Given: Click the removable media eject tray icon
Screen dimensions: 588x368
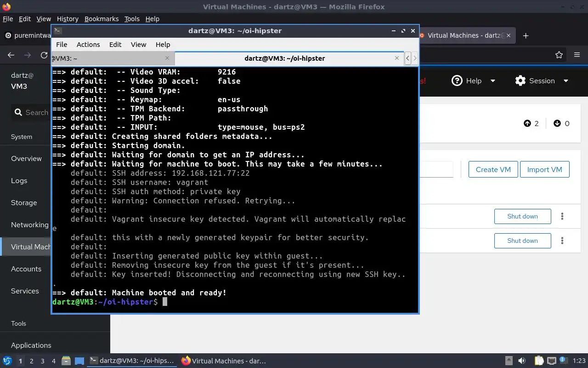Looking at the screenshot, I should pos(509,361).
